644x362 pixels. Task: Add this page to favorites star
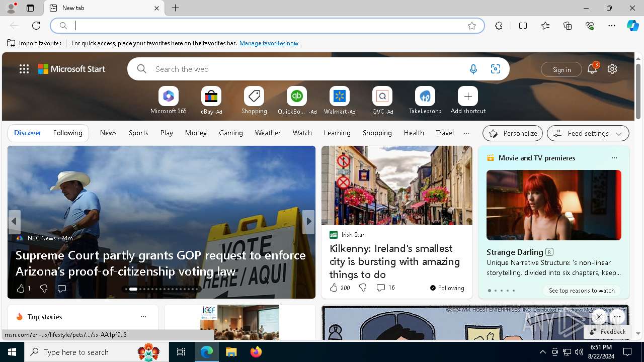[472, 26]
